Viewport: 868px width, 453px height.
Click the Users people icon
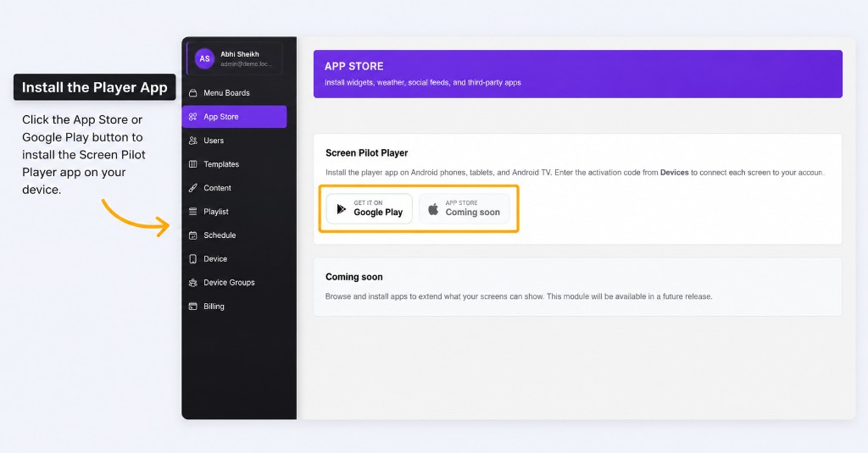click(192, 141)
